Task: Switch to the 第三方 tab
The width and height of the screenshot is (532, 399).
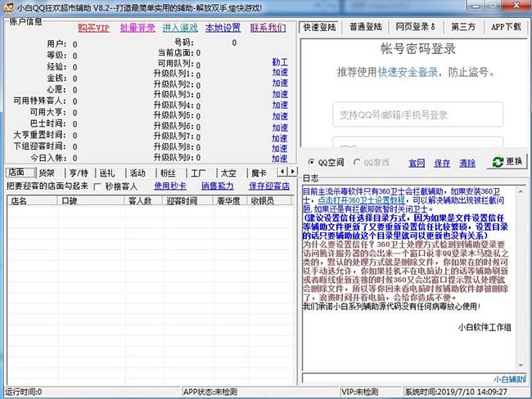Action: coord(462,27)
